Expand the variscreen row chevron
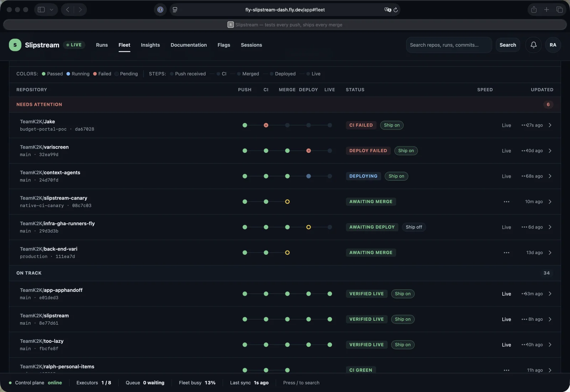Viewport: 570px width, 392px height. click(550, 151)
